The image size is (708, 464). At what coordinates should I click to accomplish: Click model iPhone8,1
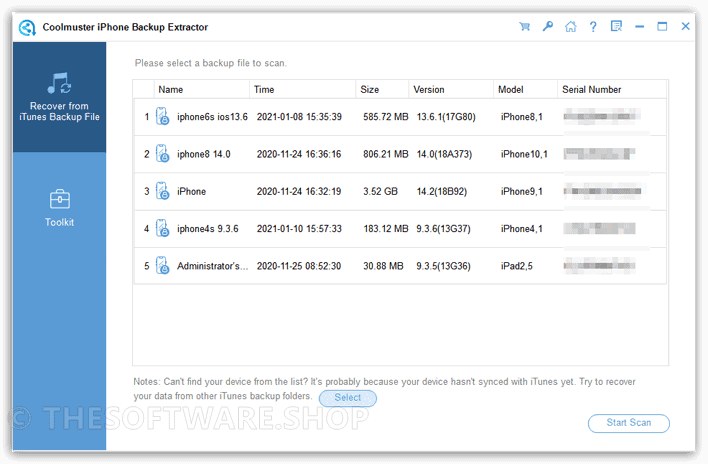click(522, 117)
